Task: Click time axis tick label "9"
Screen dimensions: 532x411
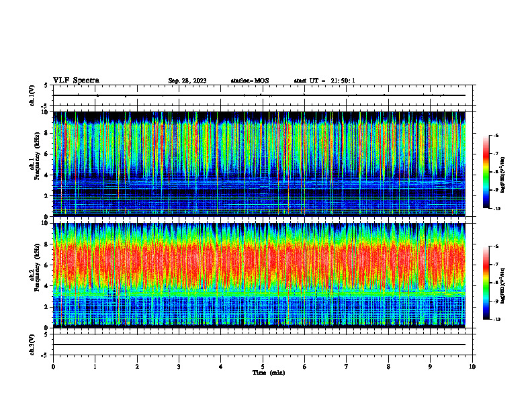Action: pos(430,367)
